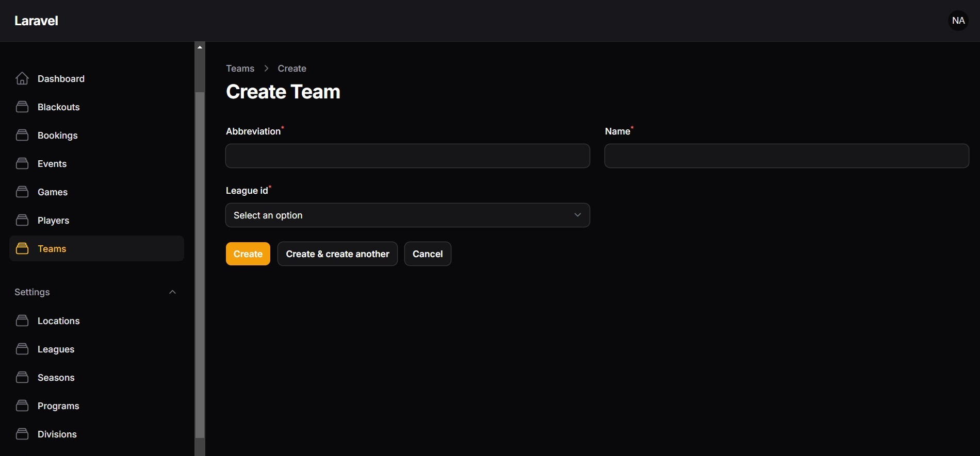Click the Blackouts sidebar icon

point(22,107)
